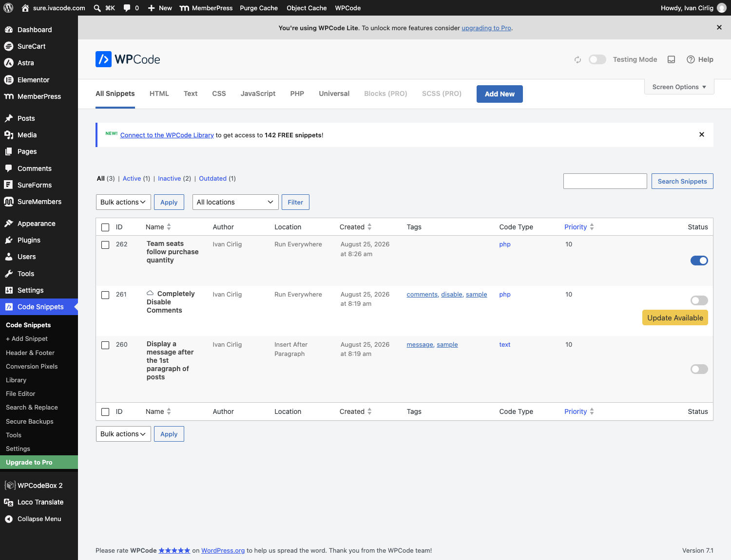This screenshot has height=560, width=731.
Task: Open the admin bar search icon
Action: pos(97,8)
